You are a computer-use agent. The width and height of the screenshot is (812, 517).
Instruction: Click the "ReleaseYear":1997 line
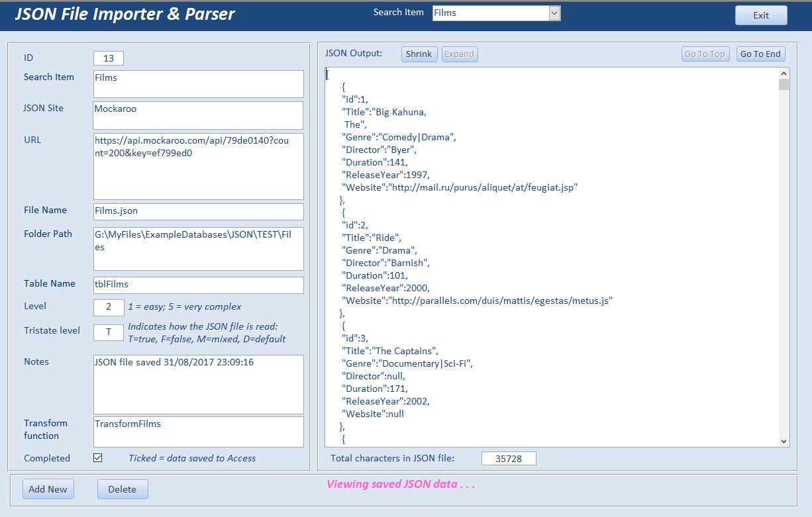pyautogui.click(x=385, y=175)
